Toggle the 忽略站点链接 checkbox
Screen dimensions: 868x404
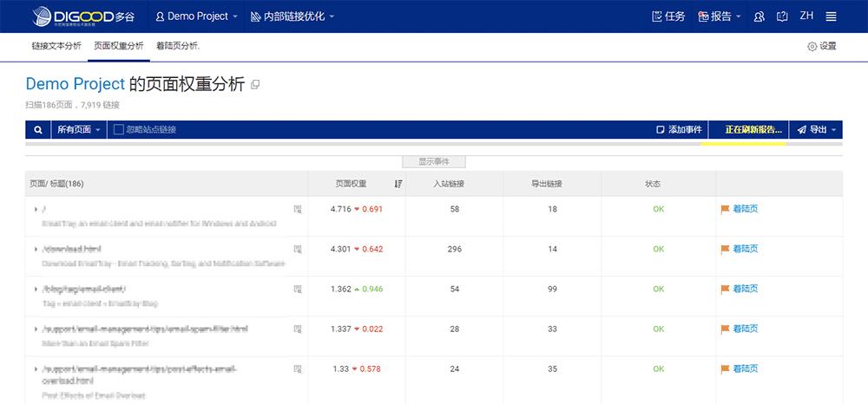tap(119, 130)
